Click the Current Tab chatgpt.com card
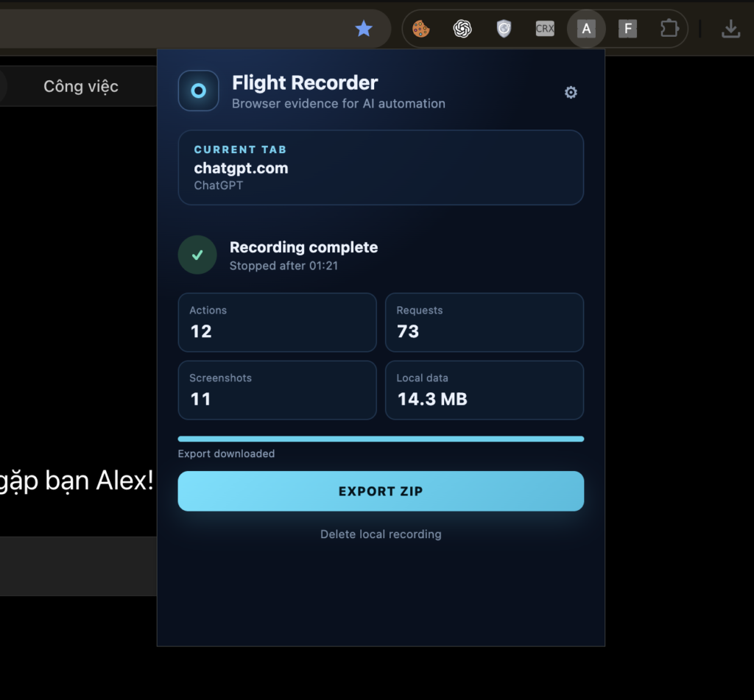 (381, 167)
